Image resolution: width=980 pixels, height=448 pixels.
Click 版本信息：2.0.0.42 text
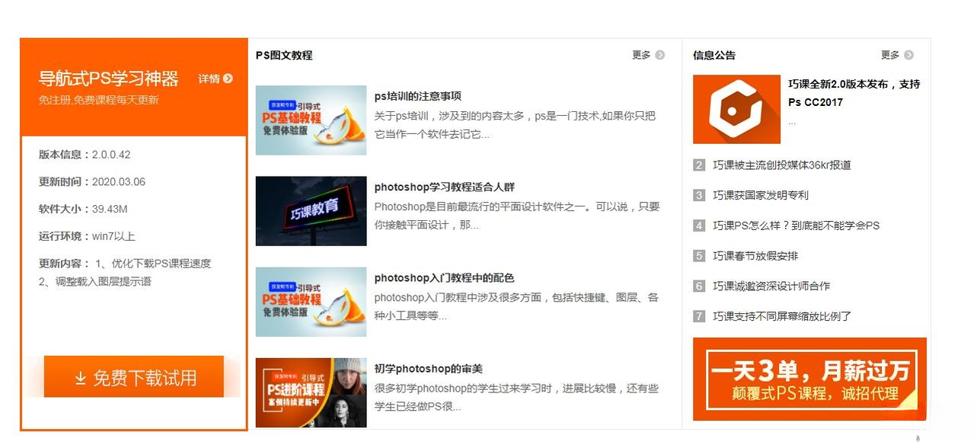[85, 155]
